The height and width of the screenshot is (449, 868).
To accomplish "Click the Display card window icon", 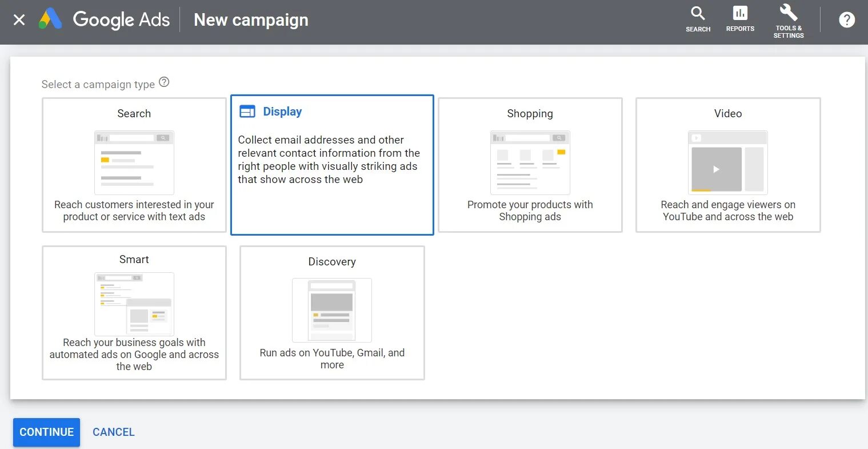I will 247,112.
